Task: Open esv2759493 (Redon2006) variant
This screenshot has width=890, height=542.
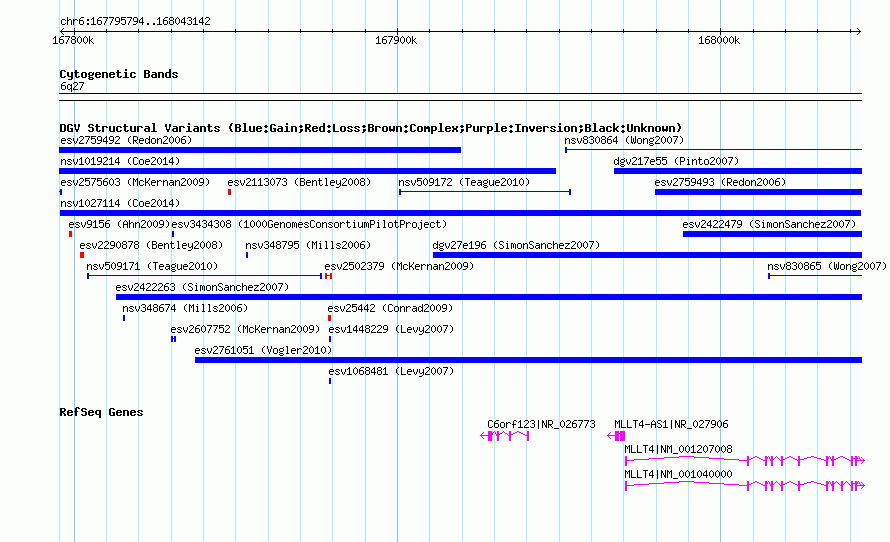Action: (720, 182)
